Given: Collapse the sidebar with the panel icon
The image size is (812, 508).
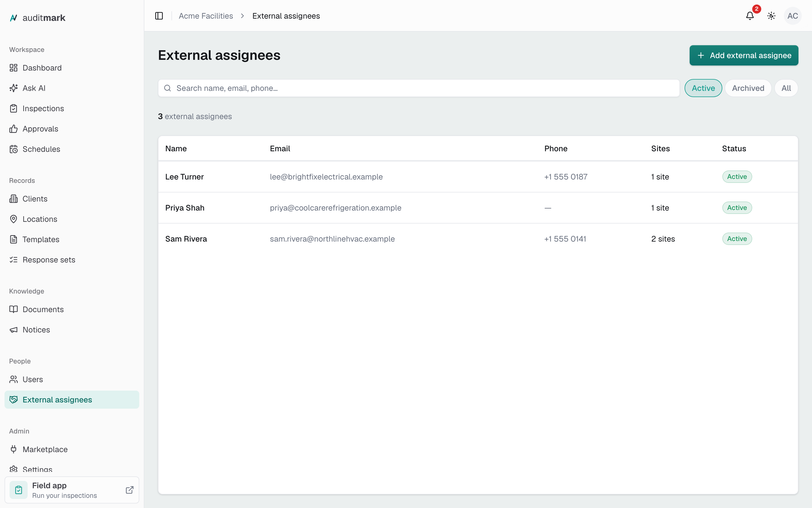Looking at the screenshot, I should 159,16.
